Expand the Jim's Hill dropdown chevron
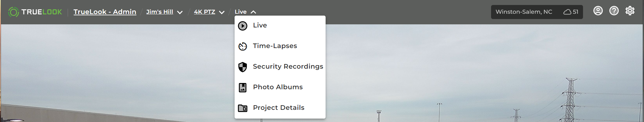This screenshot has width=644, height=122. click(180, 12)
